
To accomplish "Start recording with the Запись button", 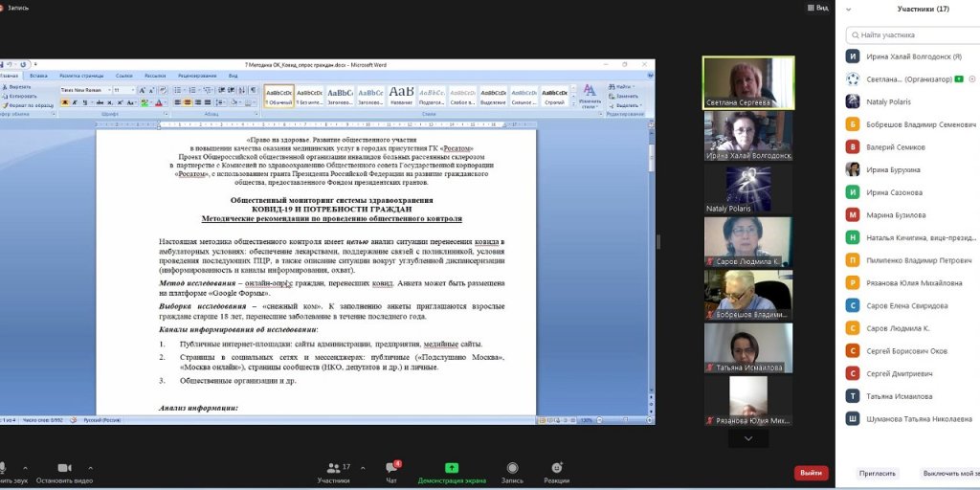I will (x=512, y=468).
